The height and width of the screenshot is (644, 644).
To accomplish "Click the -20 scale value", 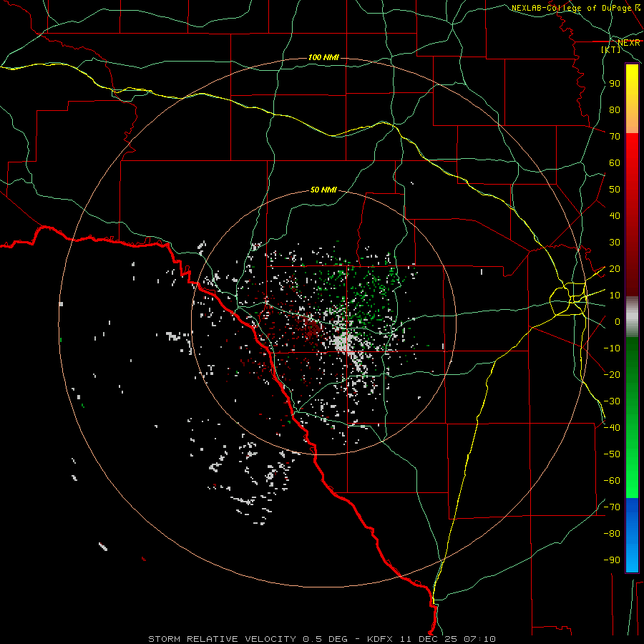I will point(612,375).
